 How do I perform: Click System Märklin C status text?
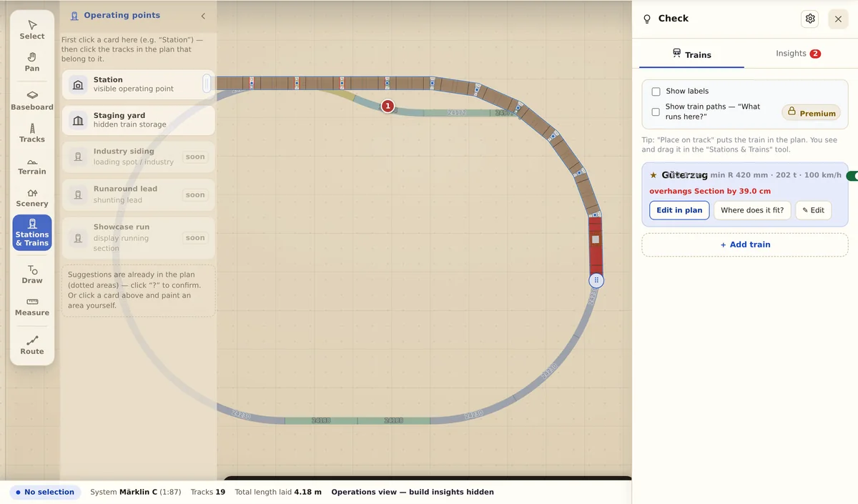tap(136, 492)
